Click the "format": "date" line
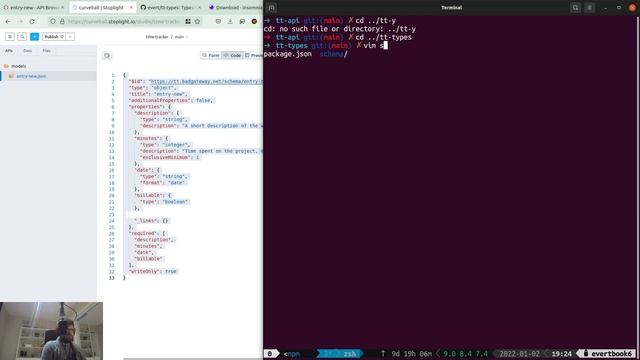 click(163, 183)
